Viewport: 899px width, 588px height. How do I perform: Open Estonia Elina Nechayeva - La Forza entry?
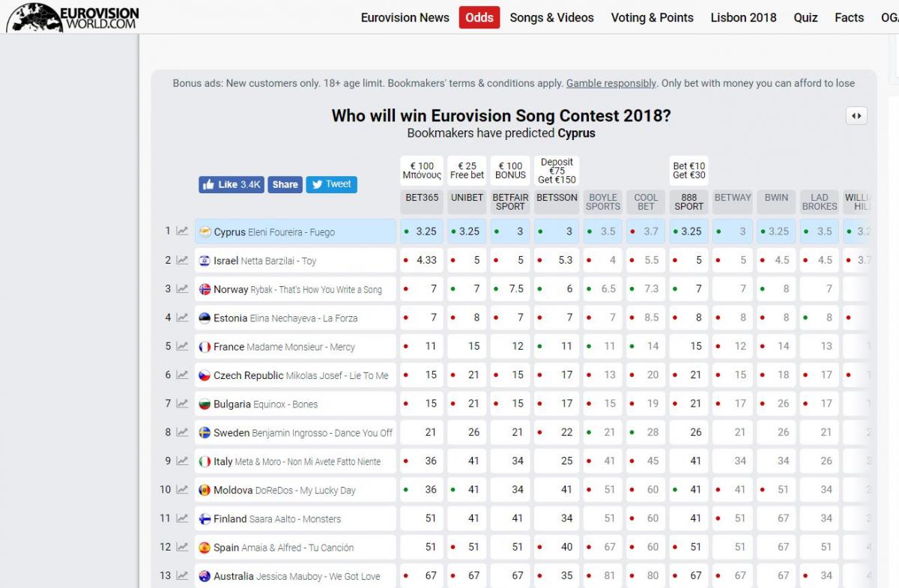click(x=295, y=318)
